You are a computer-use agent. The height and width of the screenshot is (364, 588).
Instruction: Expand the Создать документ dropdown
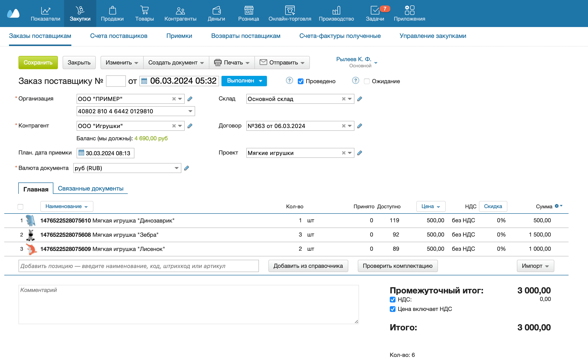click(x=176, y=63)
